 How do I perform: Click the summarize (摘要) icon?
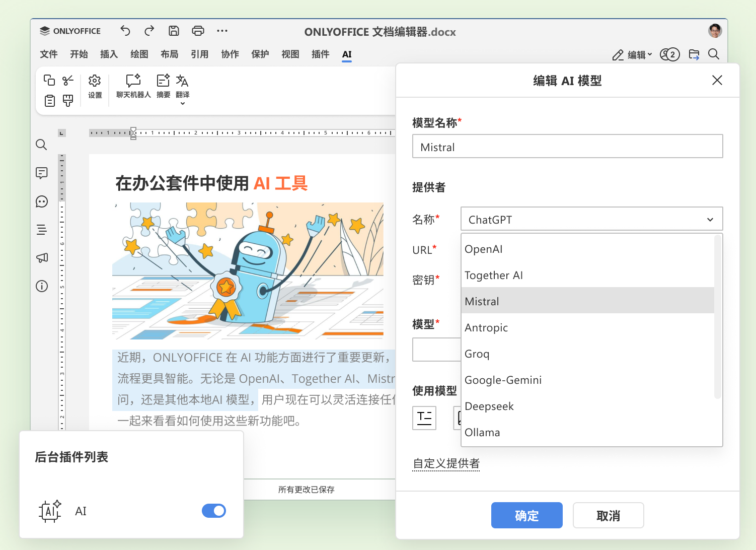point(163,86)
